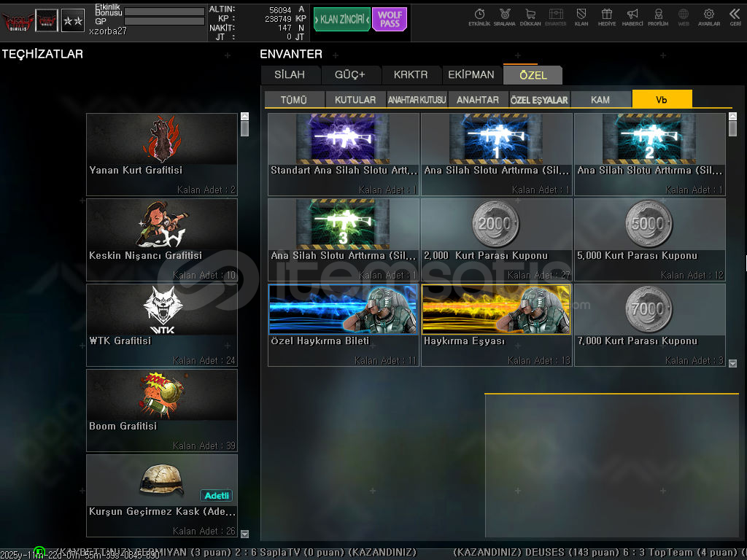Click scroll-up arrow of equipment list

tap(245, 116)
